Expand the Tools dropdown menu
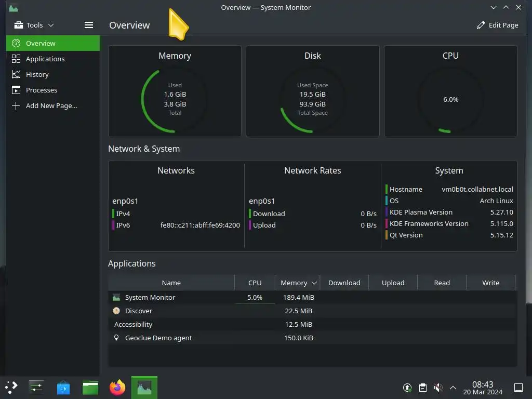 [34, 25]
